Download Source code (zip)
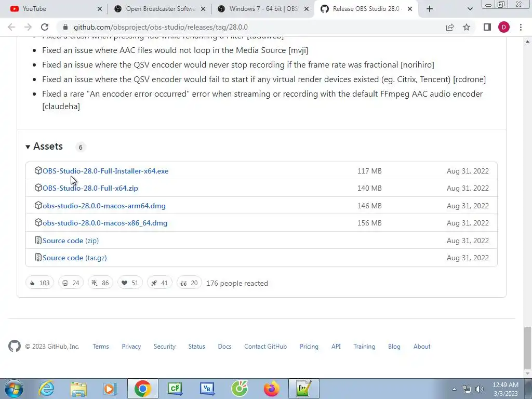The height and width of the screenshot is (399, 532). pyautogui.click(x=71, y=241)
